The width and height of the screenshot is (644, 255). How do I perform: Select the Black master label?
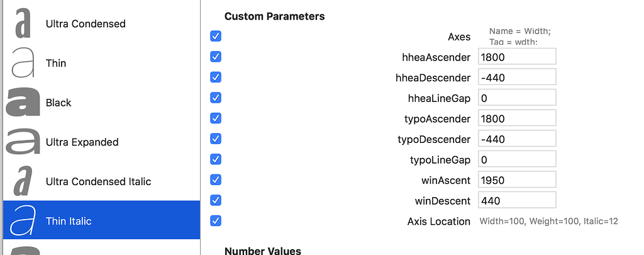tap(58, 103)
